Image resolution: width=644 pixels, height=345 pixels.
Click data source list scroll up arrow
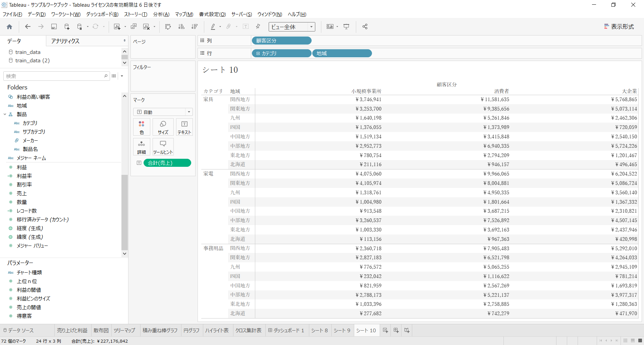tap(124, 51)
